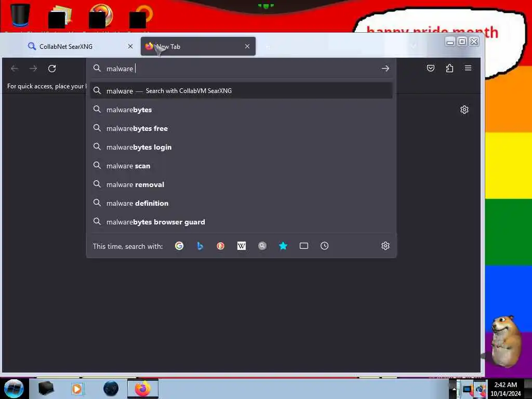Open the Windows Start orb
Viewport: 532px width, 399px height.
(x=14, y=389)
